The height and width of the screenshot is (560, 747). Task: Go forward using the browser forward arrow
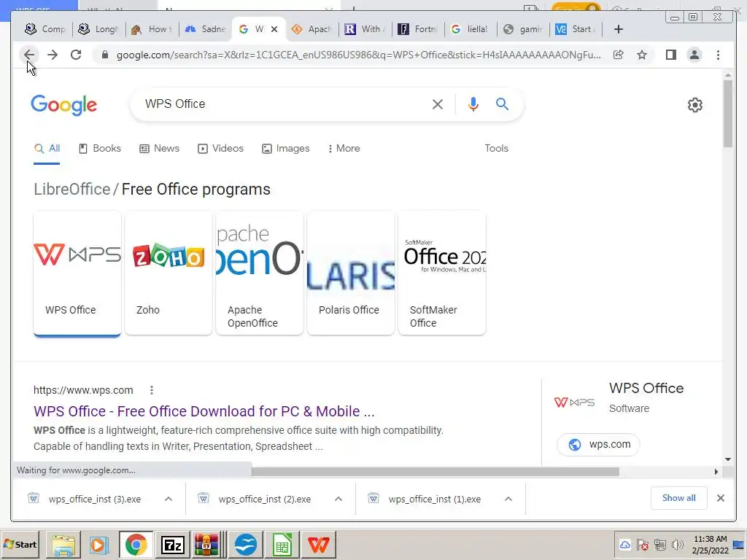click(53, 55)
